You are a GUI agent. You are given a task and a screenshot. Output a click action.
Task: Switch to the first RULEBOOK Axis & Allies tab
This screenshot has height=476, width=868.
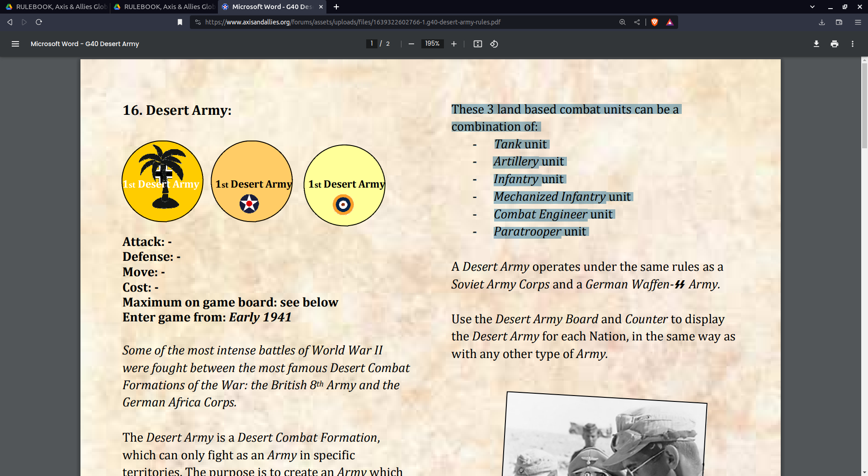pos(56,7)
